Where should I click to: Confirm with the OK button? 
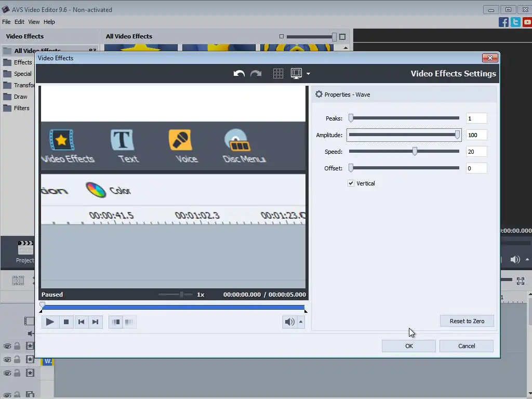(x=409, y=346)
